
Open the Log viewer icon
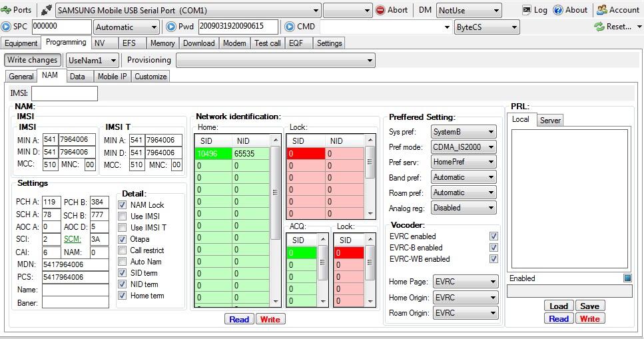click(527, 10)
